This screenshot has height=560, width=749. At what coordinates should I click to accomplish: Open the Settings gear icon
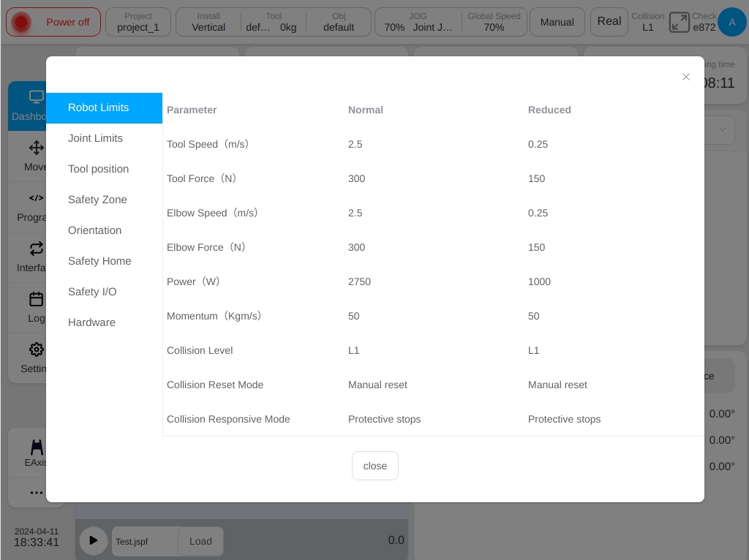[x=37, y=349]
